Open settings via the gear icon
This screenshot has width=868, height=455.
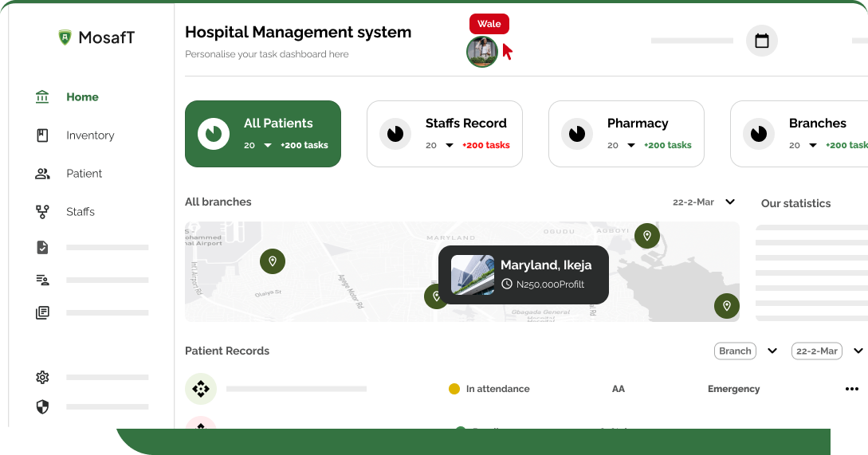tap(42, 377)
